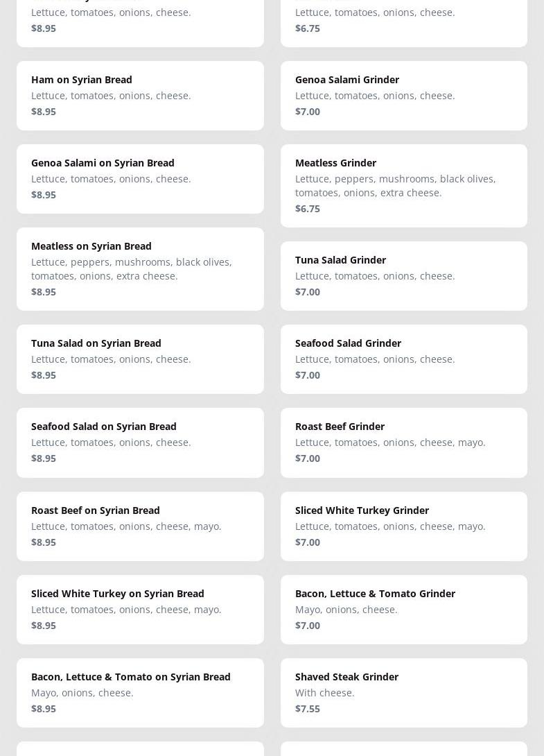Image resolution: width=544 pixels, height=756 pixels.
Task: Select the Sliced White Turkey Grinder
Action: point(403,526)
